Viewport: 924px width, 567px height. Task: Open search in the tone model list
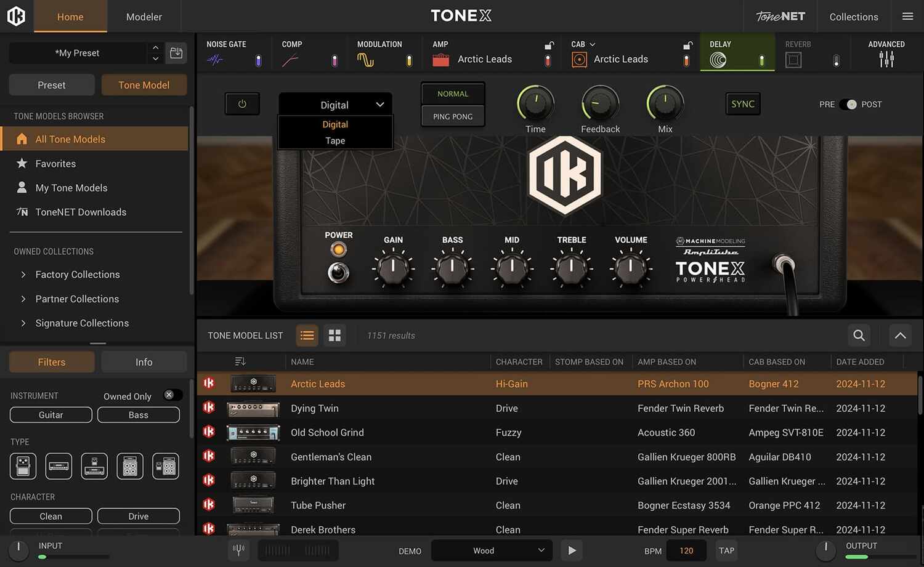[x=859, y=335]
